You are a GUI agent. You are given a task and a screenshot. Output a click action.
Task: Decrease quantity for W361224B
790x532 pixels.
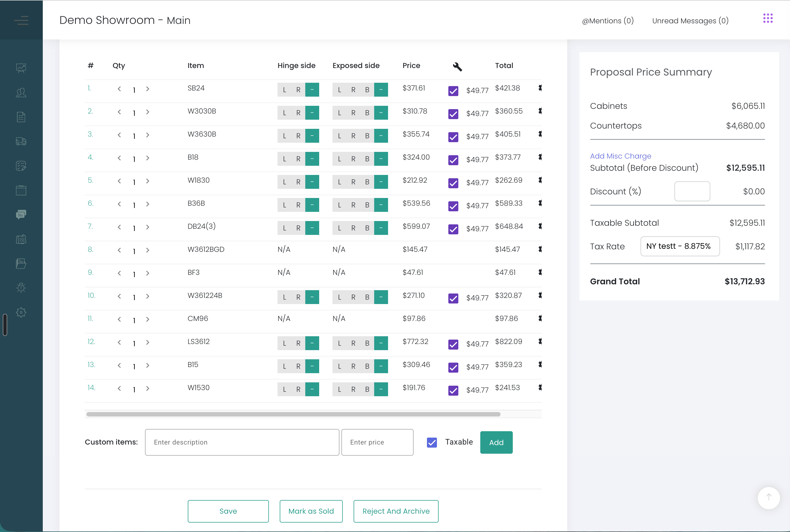(119, 296)
